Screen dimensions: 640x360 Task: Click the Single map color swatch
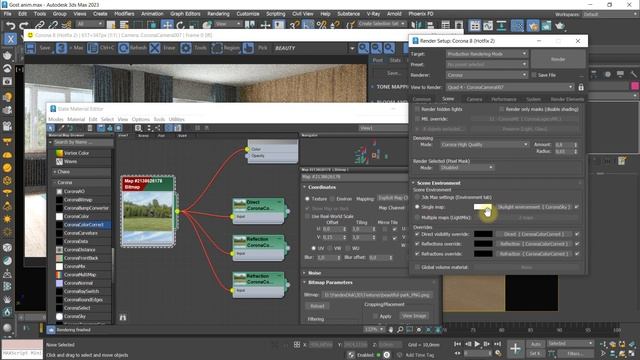pyautogui.click(x=483, y=207)
